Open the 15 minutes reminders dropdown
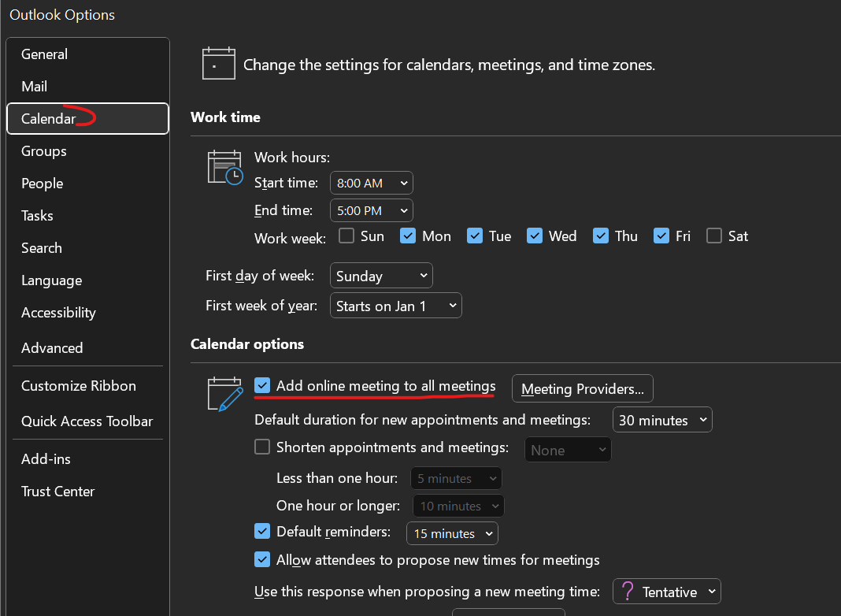This screenshot has height=616, width=841. point(453,533)
